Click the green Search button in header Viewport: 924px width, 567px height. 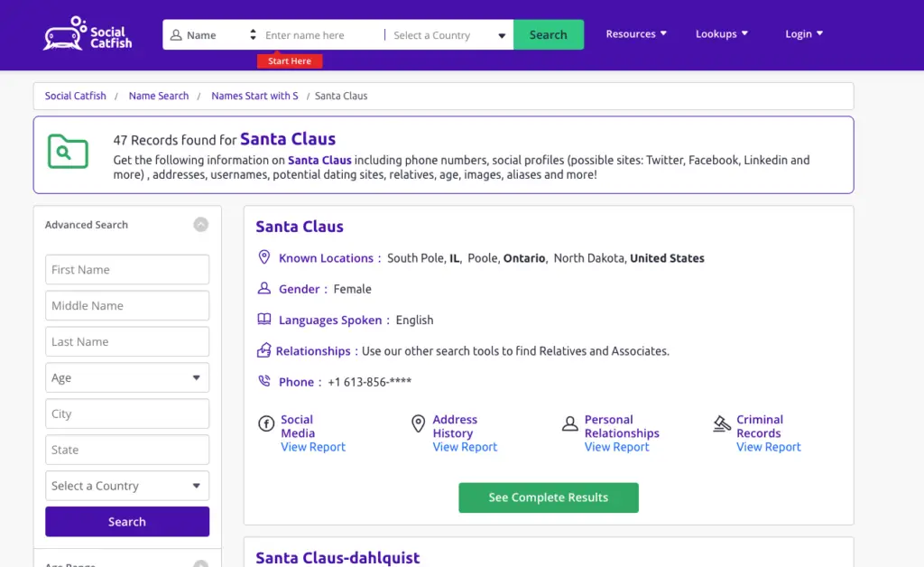549,35
